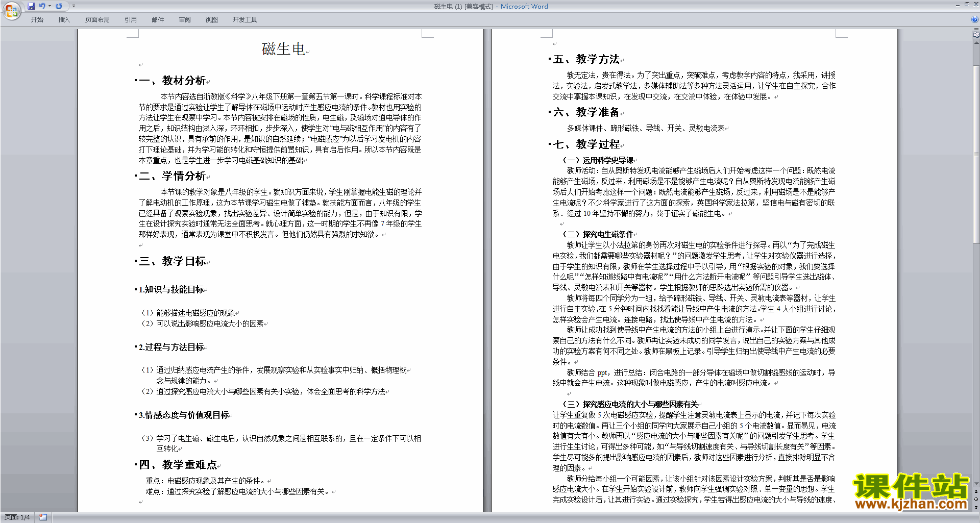Click the blue Help question mark icon
The width and height of the screenshot is (980, 523).
click(x=975, y=20)
